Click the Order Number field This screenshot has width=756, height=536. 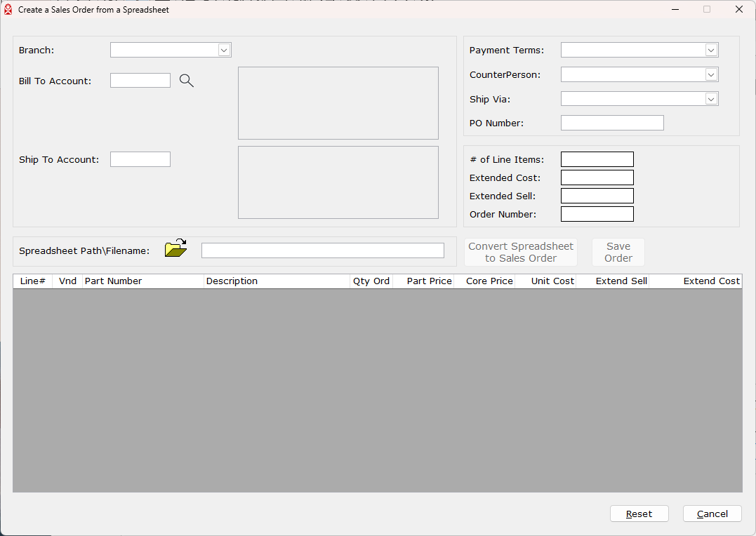coord(597,214)
